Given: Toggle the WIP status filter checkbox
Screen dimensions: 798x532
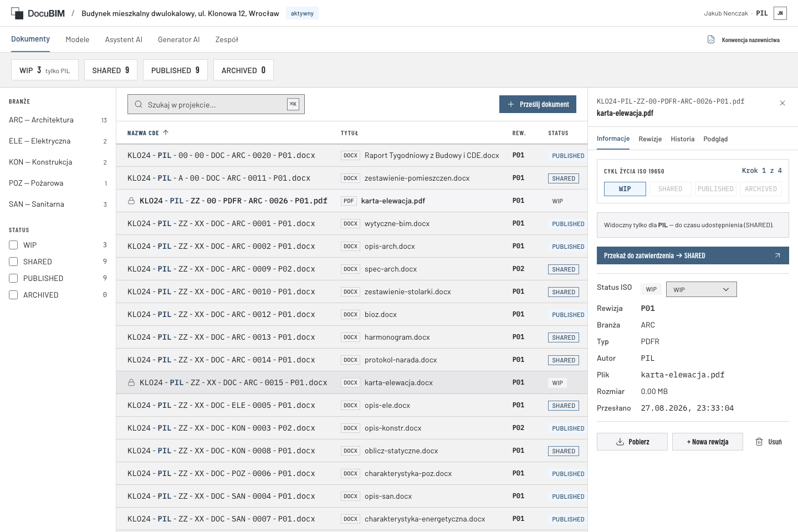Looking at the screenshot, I should tap(13, 245).
